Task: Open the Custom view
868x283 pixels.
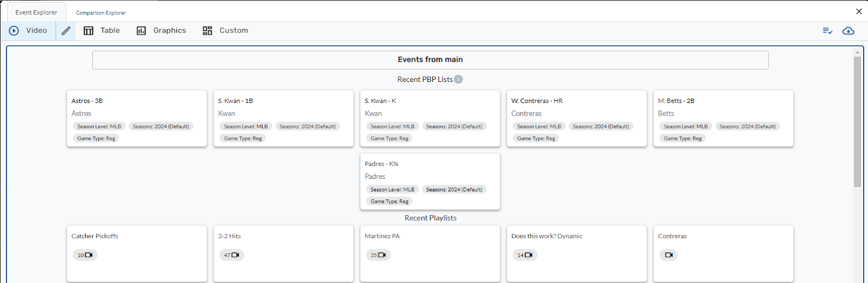Action: click(x=225, y=31)
